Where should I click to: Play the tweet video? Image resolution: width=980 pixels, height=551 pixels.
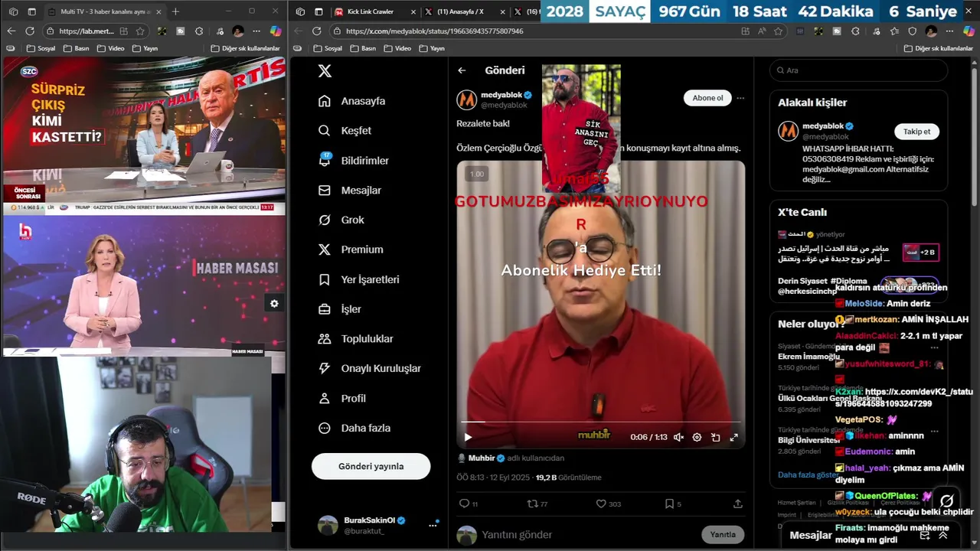pos(469,438)
